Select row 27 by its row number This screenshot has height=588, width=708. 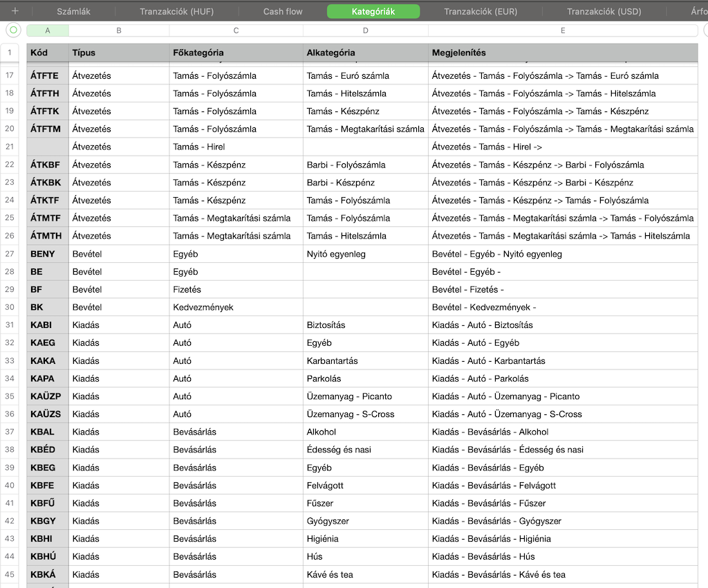10,254
